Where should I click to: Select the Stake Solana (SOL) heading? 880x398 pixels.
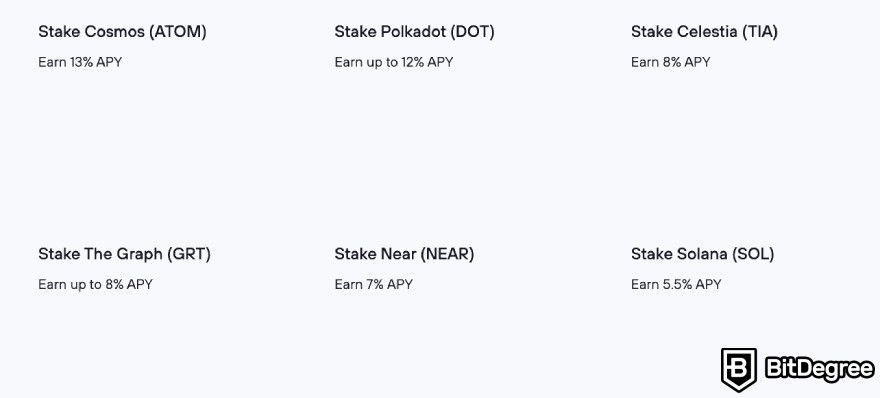point(703,254)
